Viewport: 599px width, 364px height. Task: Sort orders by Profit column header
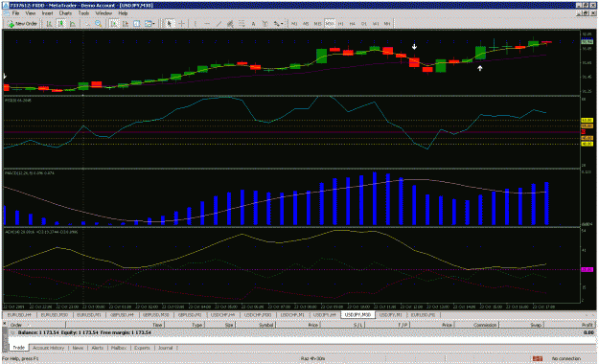[x=587, y=325]
